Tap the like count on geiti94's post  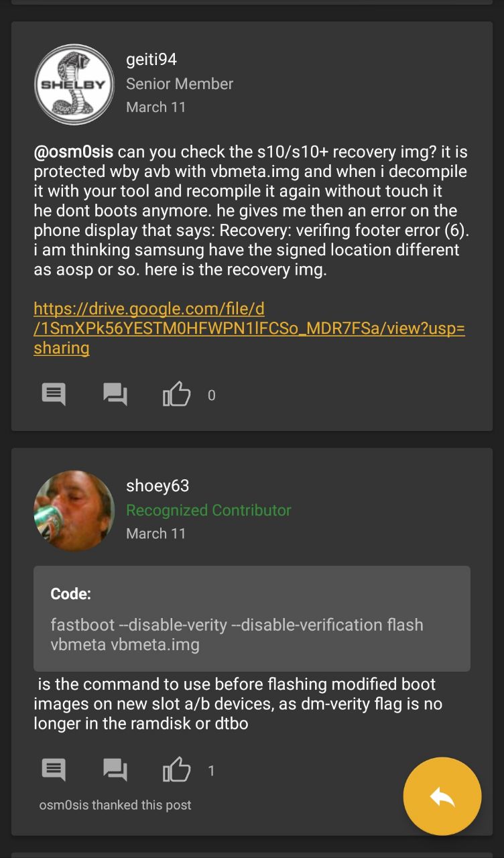pos(212,395)
